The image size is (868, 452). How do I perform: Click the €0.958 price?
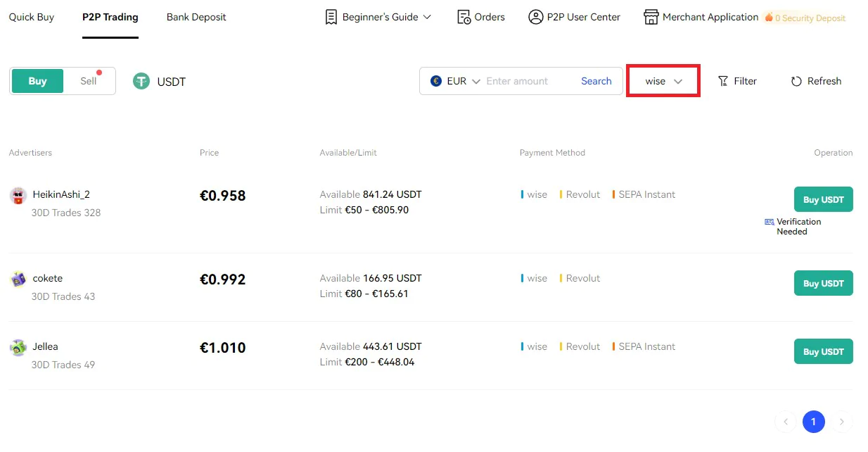point(223,196)
